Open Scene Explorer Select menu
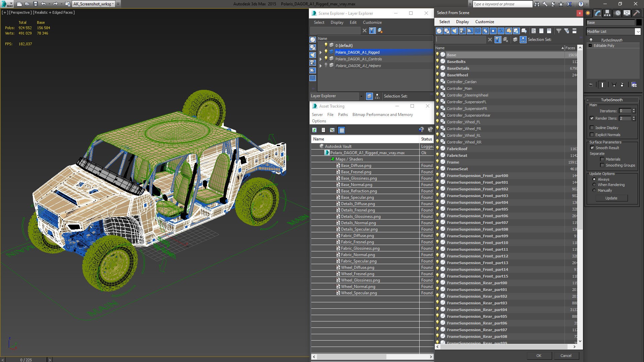 pos(319,22)
